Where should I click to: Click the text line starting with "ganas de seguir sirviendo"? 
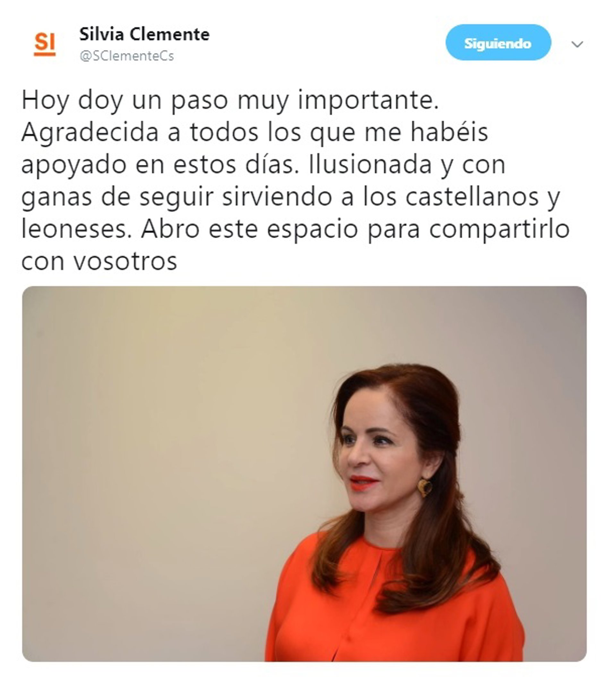pyautogui.click(x=290, y=197)
